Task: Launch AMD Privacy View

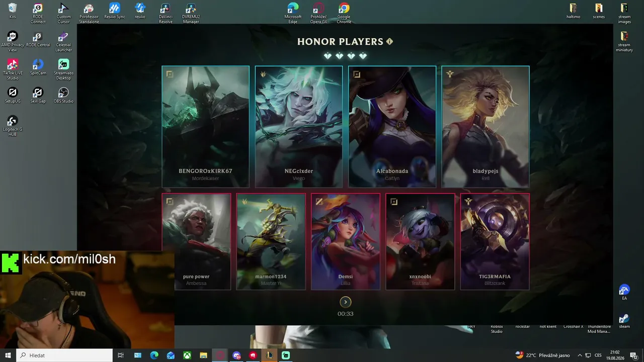Action: [x=13, y=42]
